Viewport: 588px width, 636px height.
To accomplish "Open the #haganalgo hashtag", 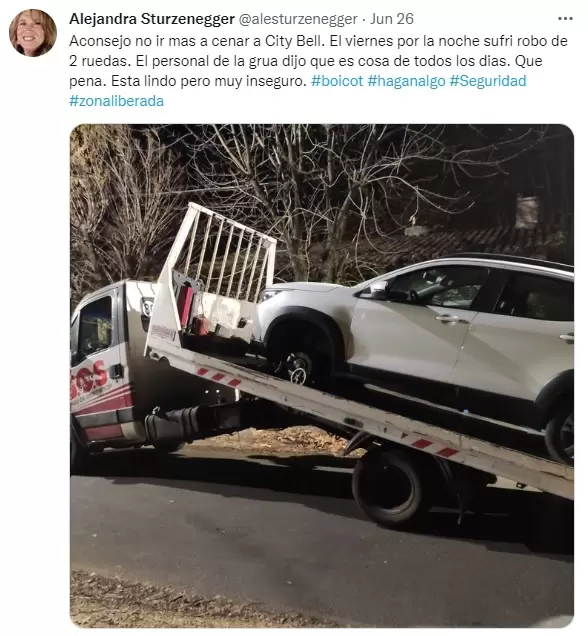I will [406, 81].
